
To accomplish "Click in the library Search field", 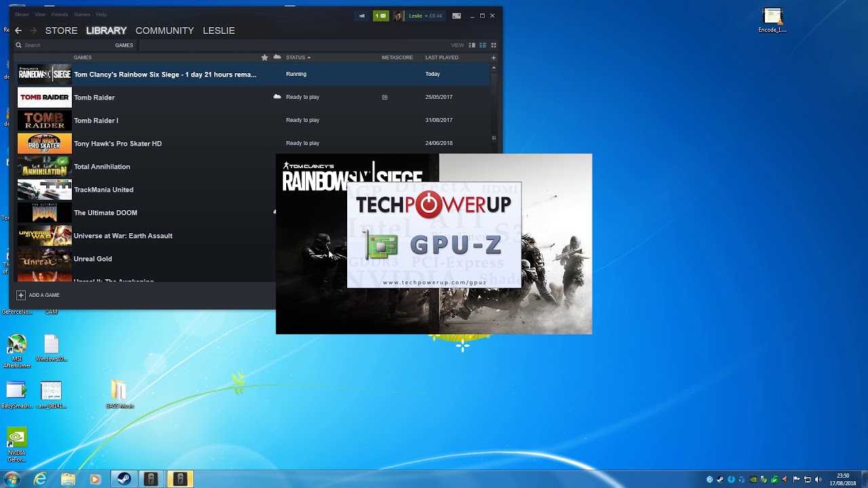I will tap(64, 45).
